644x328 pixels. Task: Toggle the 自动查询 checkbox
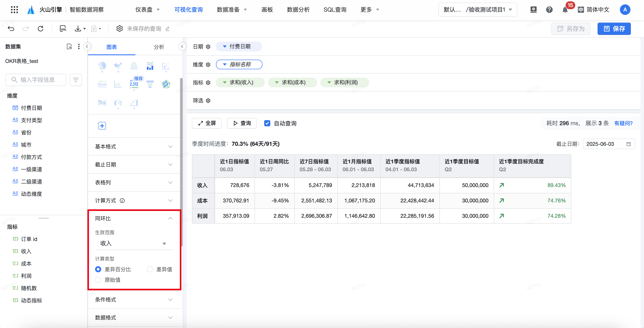pyautogui.click(x=267, y=123)
